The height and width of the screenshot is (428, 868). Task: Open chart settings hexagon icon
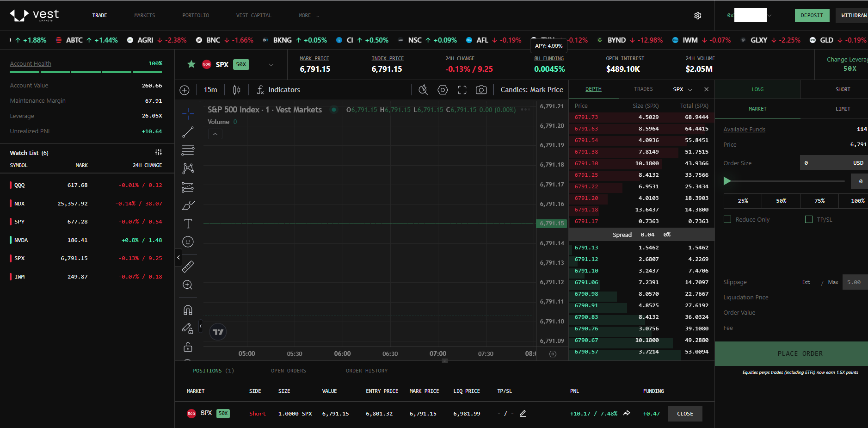[443, 90]
